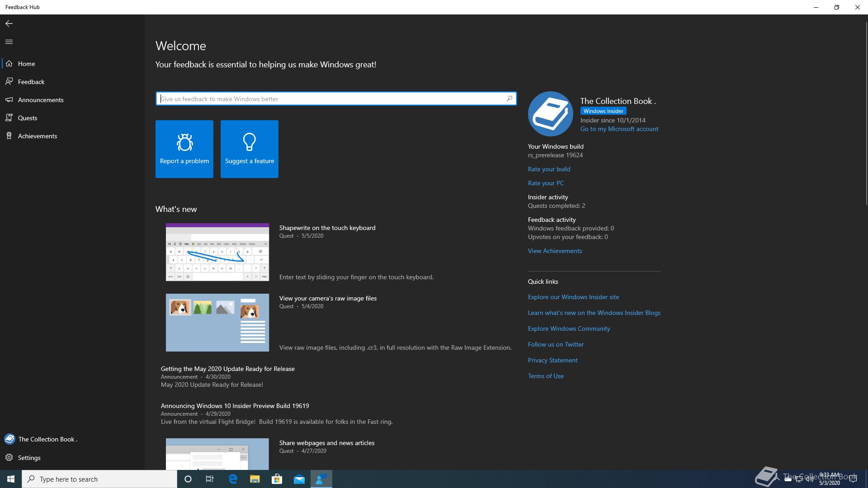Image resolution: width=868 pixels, height=488 pixels.
Task: Open Microsoft Store from taskbar
Action: pos(277,479)
